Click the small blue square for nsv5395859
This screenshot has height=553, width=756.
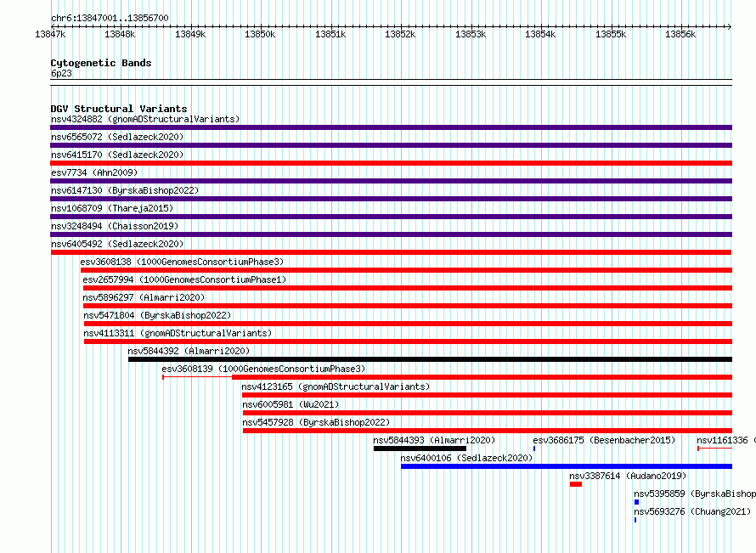(x=636, y=502)
